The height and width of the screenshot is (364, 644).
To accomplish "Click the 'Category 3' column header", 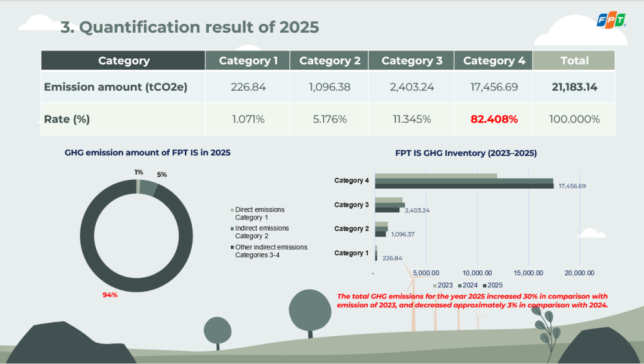I will (411, 60).
